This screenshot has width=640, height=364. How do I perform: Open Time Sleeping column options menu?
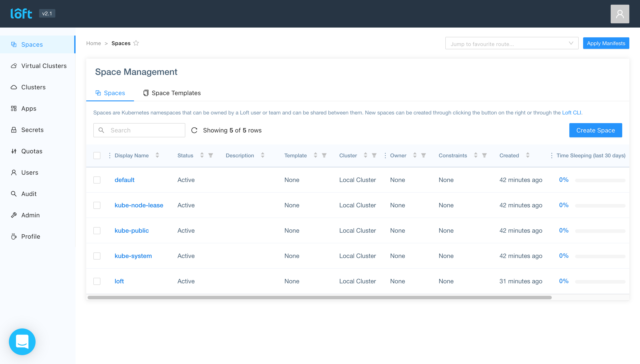point(552,156)
